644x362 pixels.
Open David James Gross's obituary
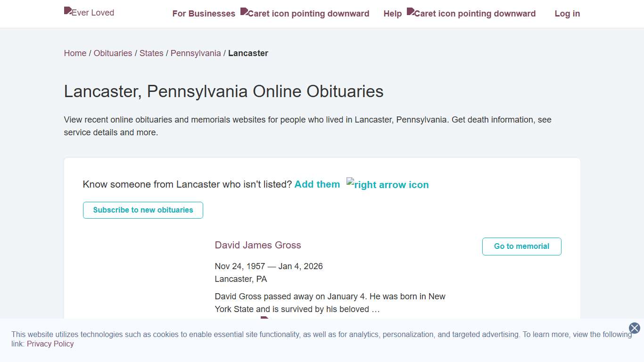258,245
